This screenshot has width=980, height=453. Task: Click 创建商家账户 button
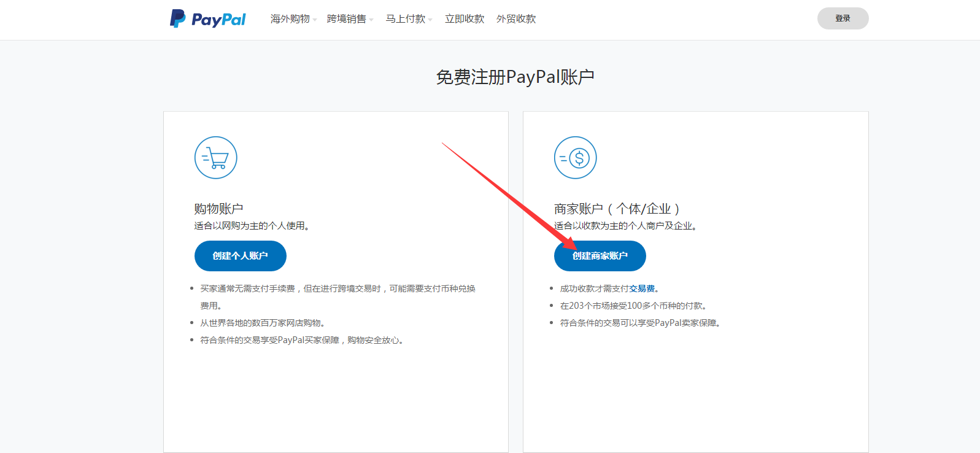600,256
